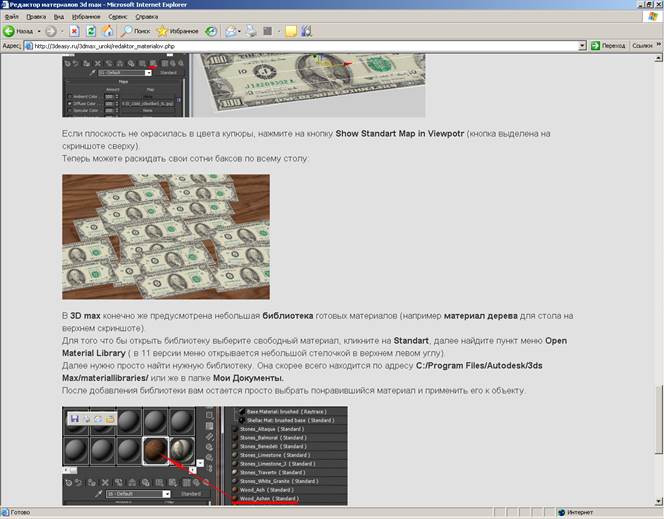
Task: Click the vertical scrollbar thumb
Action: [x=658, y=419]
